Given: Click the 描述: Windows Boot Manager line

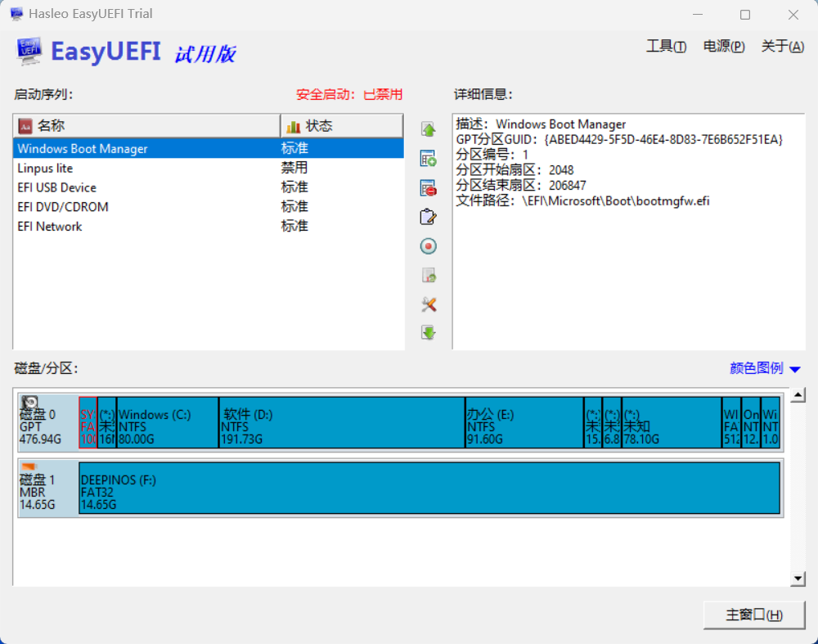Looking at the screenshot, I should tap(541, 124).
